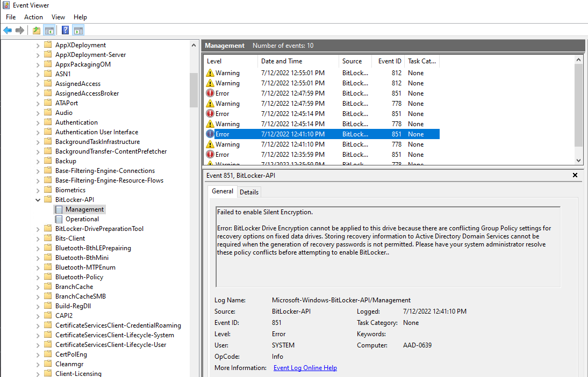Open the Action menu
Screen dimensions: 588x377
pos(33,17)
